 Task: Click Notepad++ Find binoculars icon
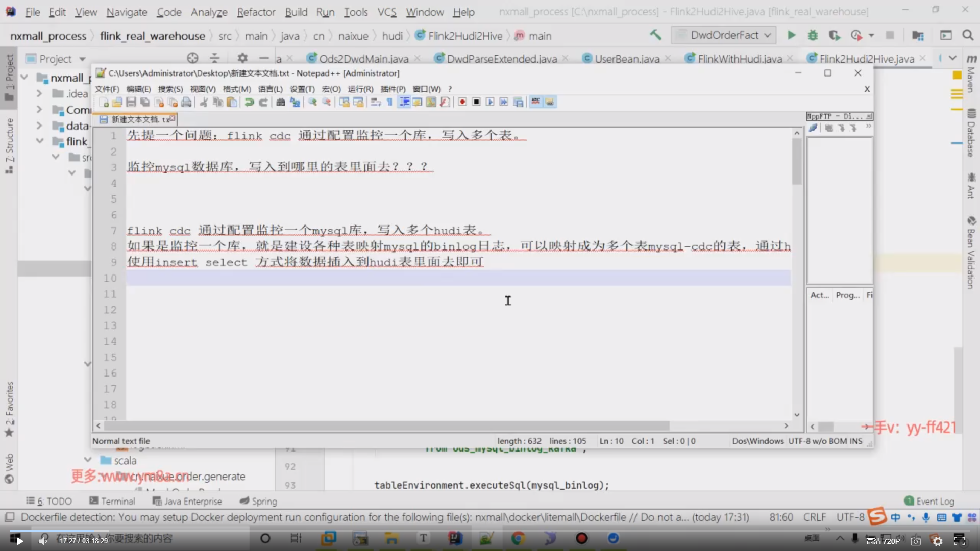[x=280, y=102]
